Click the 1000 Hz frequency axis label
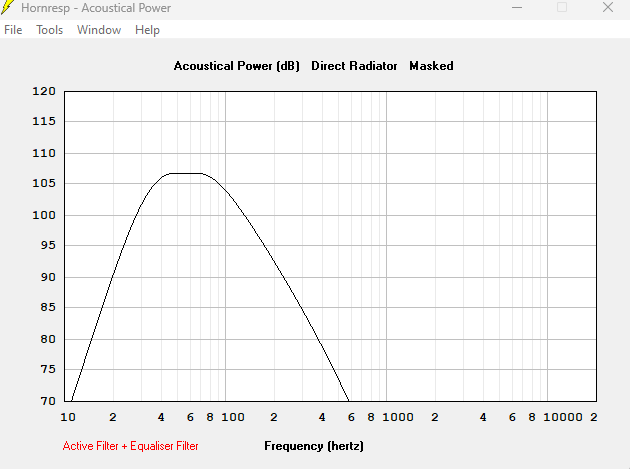Image resolution: width=630 pixels, height=469 pixels. click(398, 417)
